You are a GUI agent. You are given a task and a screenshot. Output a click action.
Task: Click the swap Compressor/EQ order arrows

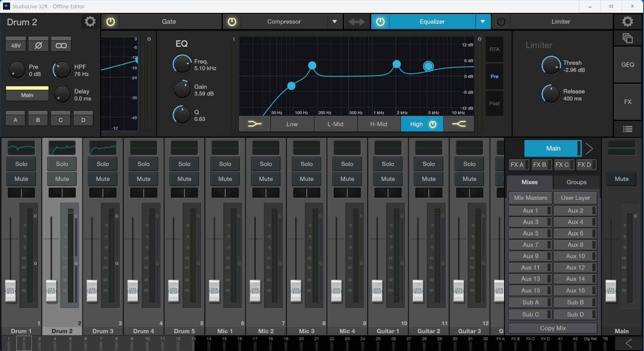coord(356,22)
